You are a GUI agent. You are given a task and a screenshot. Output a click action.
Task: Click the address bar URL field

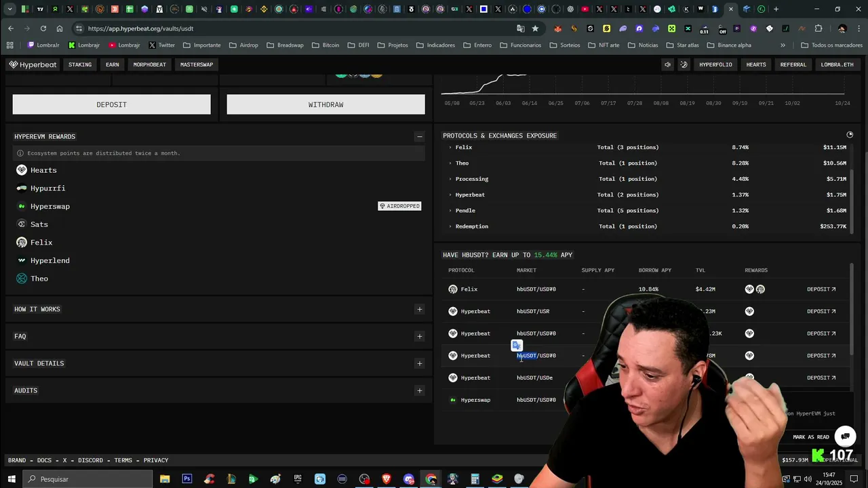tap(298, 28)
